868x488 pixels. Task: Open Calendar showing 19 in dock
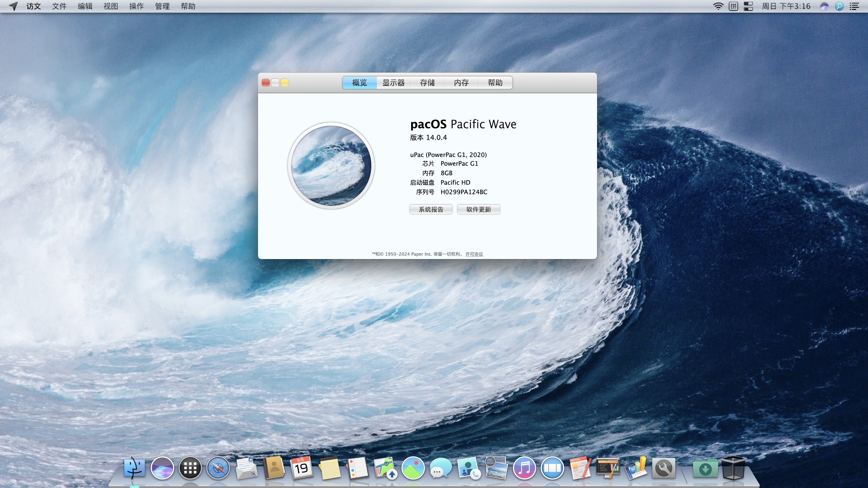point(302,468)
